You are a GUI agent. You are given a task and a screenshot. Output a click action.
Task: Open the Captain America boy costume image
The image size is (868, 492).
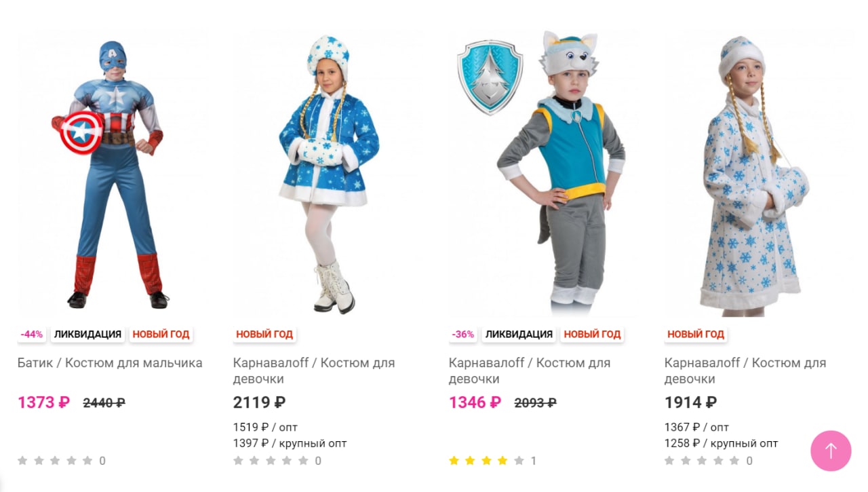pyautogui.click(x=112, y=174)
